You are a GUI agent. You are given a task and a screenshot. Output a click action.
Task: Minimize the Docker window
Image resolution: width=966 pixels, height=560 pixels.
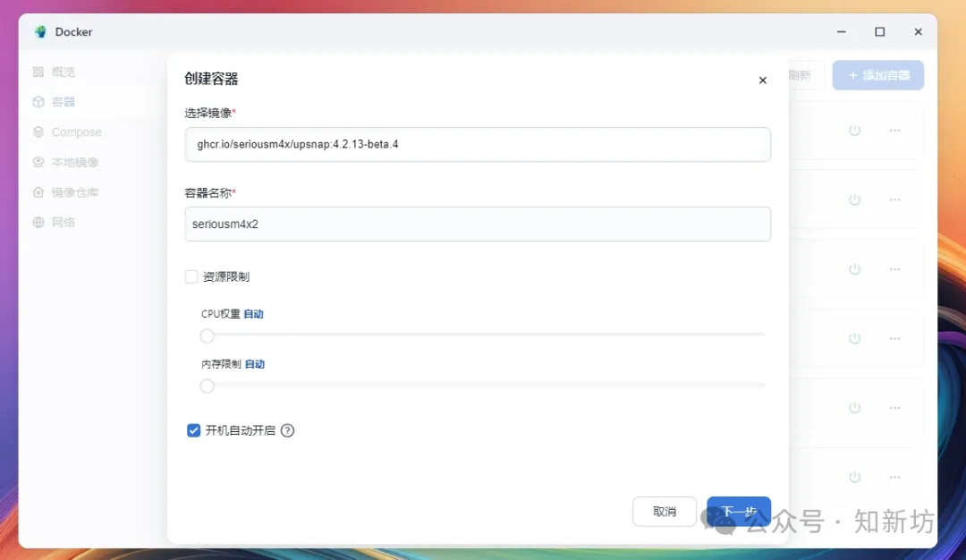coord(841,31)
